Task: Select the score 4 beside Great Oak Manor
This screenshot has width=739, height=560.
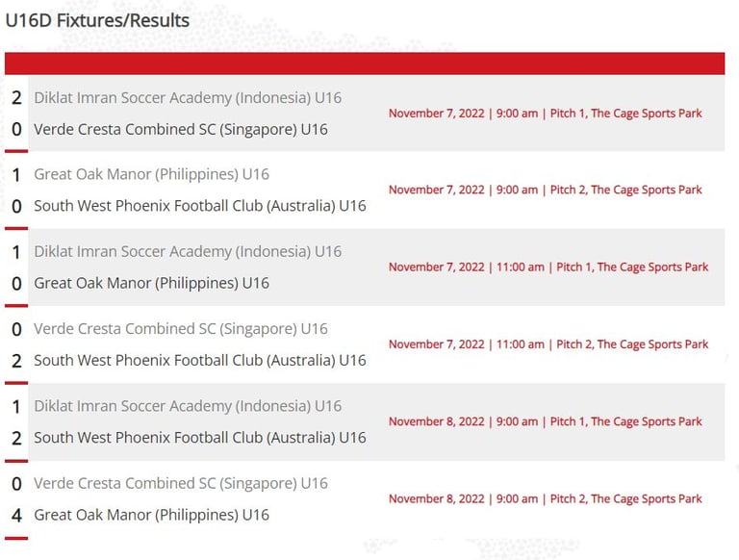Action: point(16,516)
